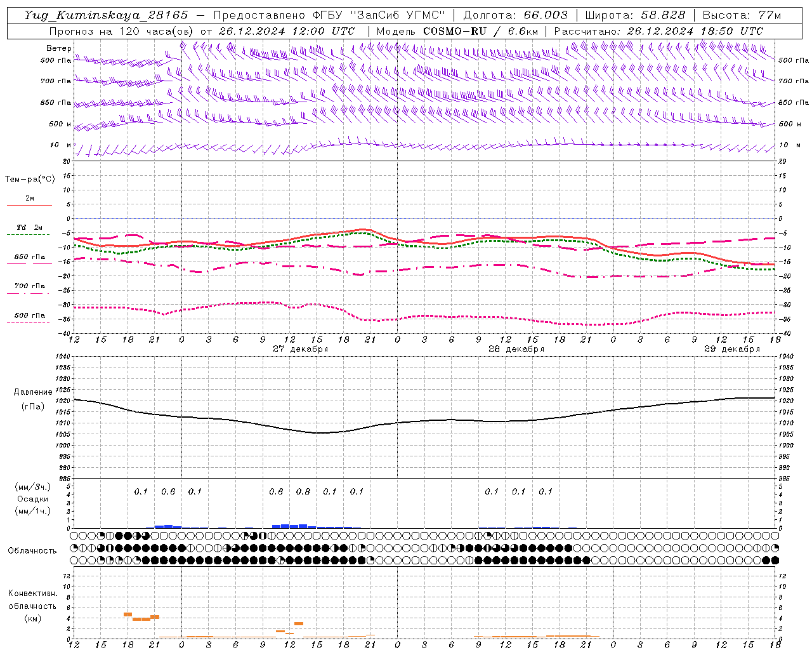This screenshot has width=812, height=650.
Task: Click the highest orange convective cloud bar near 18h
Action: [128, 614]
